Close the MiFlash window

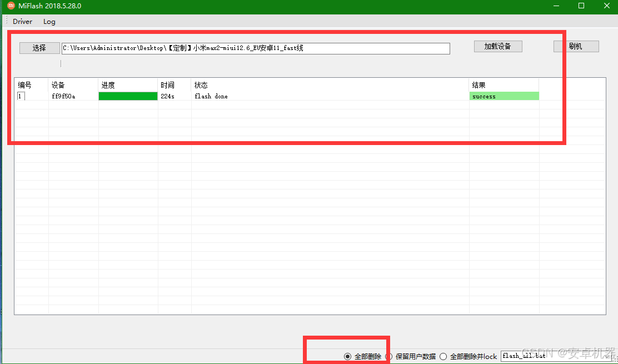[606, 6]
